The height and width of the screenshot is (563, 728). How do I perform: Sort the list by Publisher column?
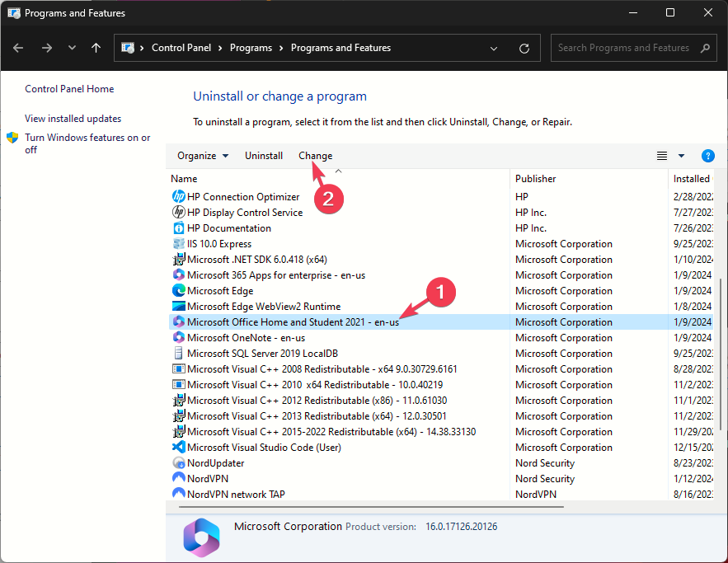point(536,179)
